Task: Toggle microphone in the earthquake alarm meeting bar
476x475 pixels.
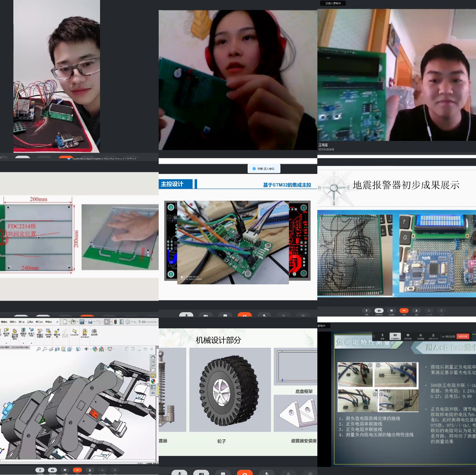Action: pos(366,311)
